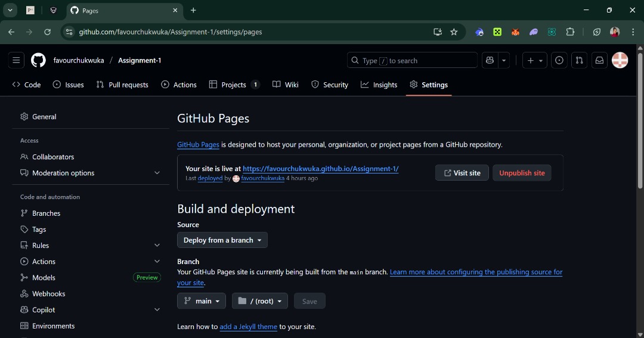Open the notifications inbox icon
The width and height of the screenshot is (644, 338).
[599, 60]
